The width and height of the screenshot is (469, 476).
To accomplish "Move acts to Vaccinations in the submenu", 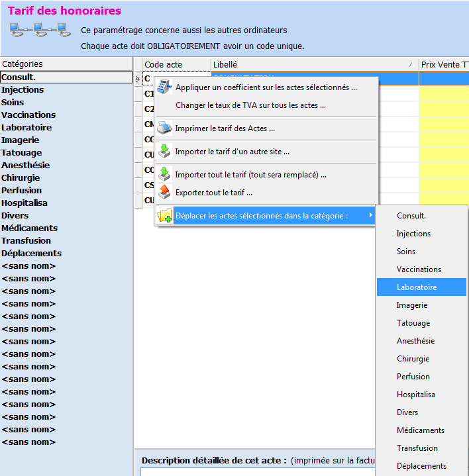I will [419, 269].
